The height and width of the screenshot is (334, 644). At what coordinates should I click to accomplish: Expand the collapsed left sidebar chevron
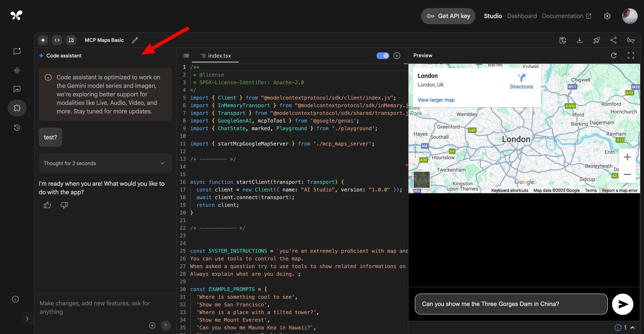pyautogui.click(x=27, y=319)
